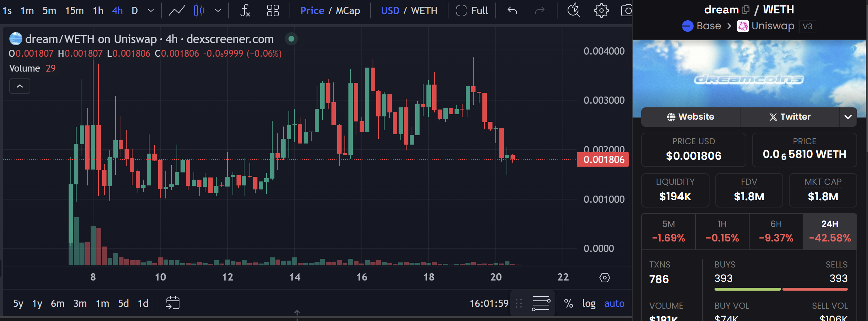Viewport: 868px width, 321px height.
Task: Toggle logarithmic scale with log
Action: click(589, 303)
